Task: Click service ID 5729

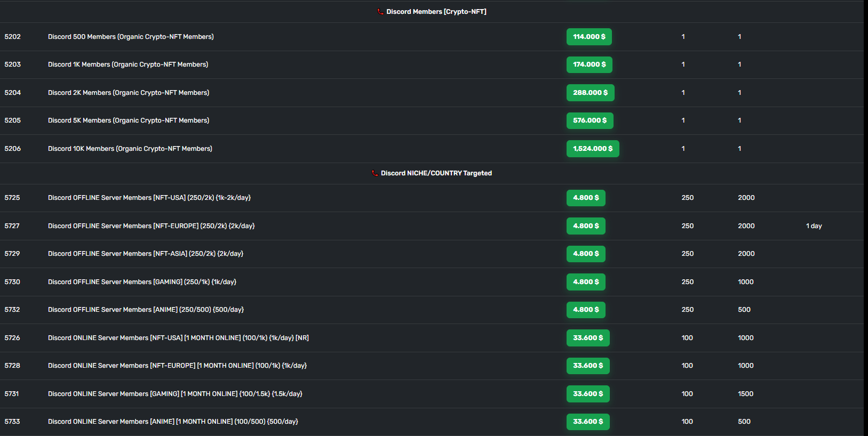Action: click(x=12, y=254)
